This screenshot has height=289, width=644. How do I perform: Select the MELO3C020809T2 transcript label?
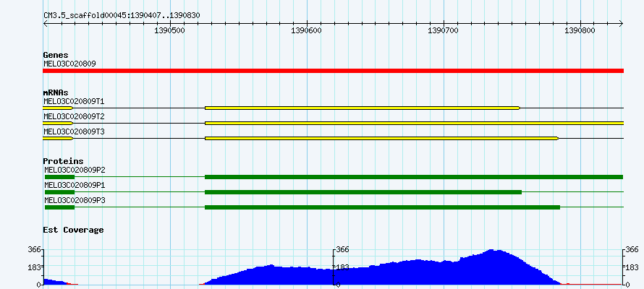point(74,116)
